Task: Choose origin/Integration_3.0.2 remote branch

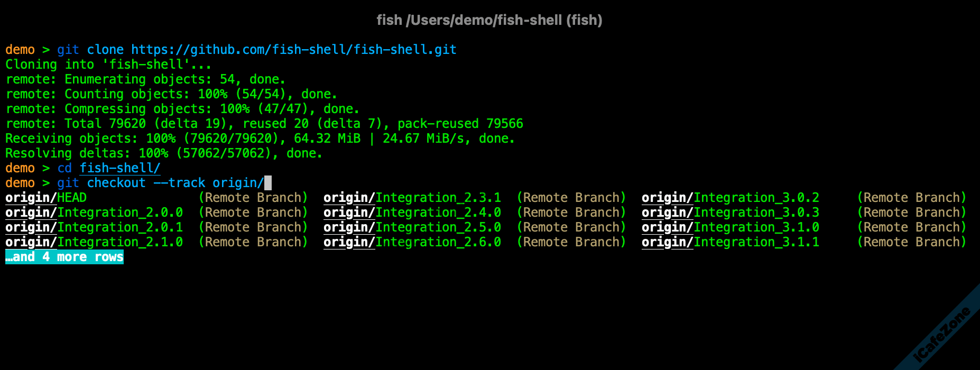Action: (x=731, y=198)
